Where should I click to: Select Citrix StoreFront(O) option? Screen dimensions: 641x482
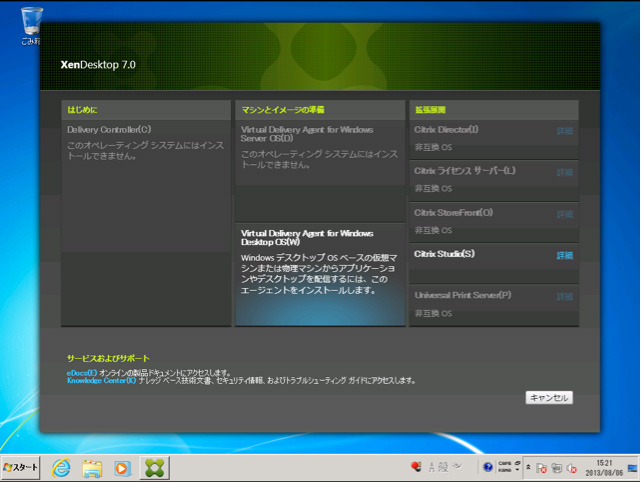coord(453,213)
